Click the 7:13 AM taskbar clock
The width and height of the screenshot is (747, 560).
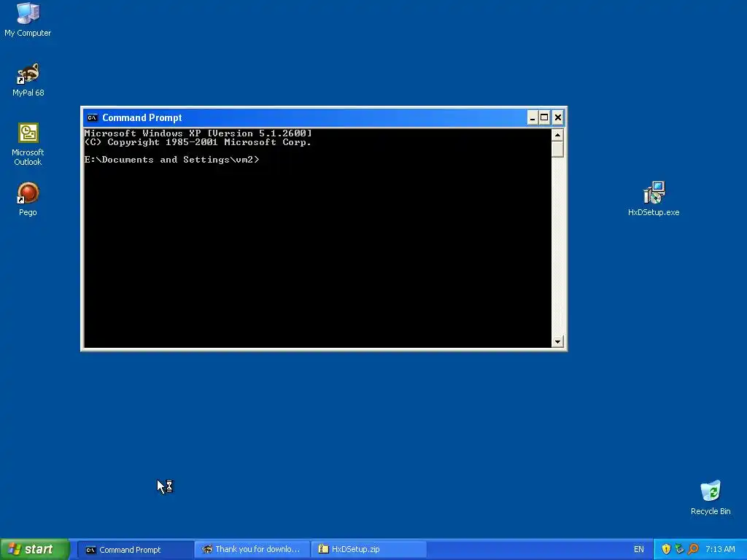[x=720, y=549]
